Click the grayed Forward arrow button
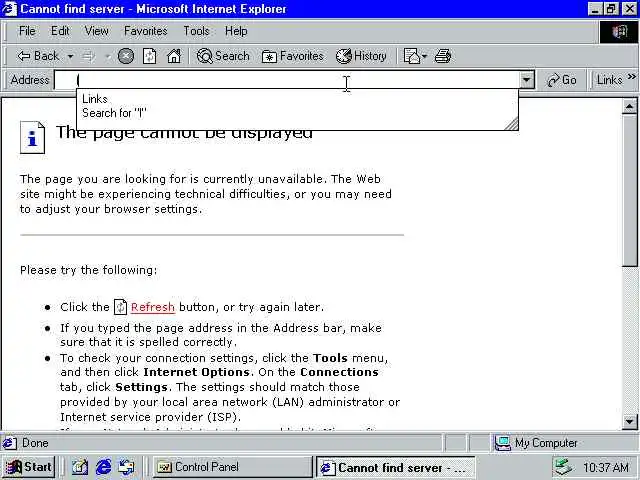The image size is (640, 480). click(x=88, y=56)
